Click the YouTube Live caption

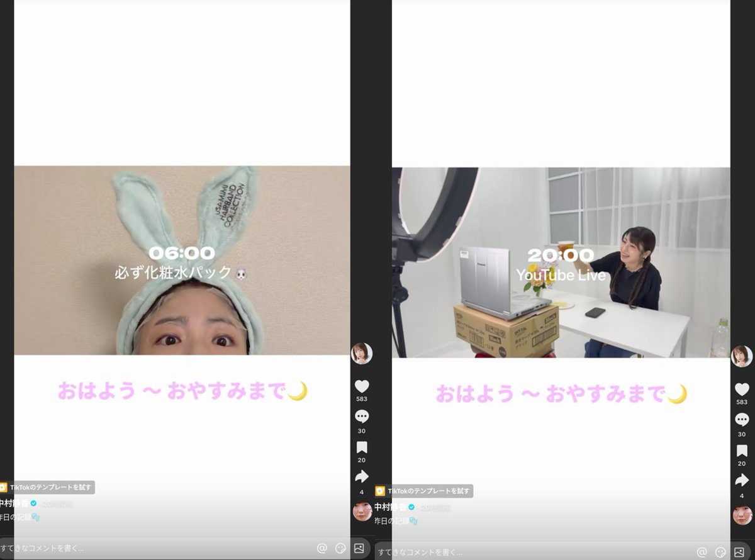[x=561, y=276]
